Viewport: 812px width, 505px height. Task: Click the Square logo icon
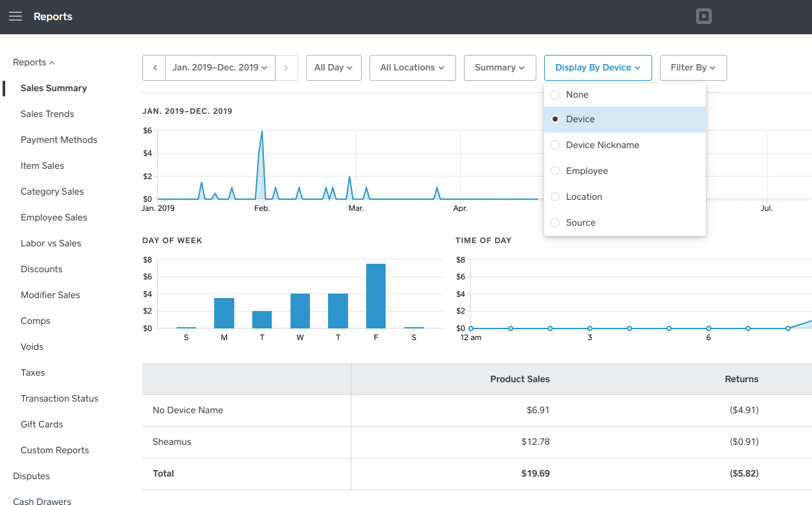[703, 17]
